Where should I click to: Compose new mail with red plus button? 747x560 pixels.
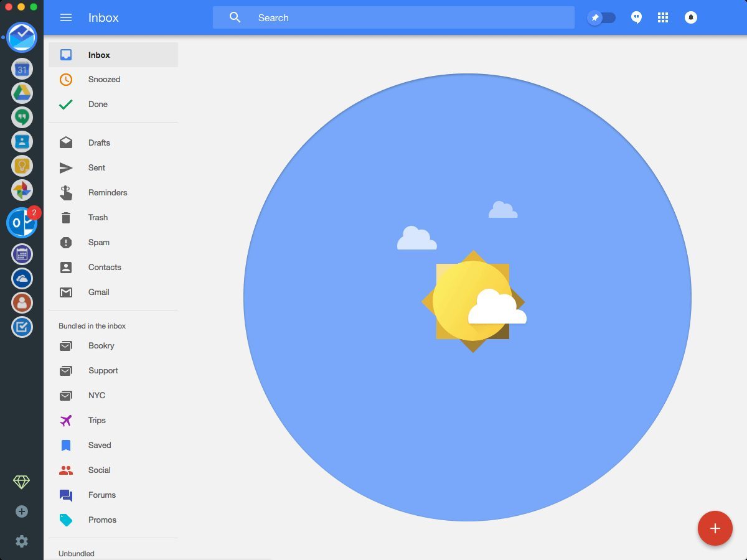pos(715,528)
